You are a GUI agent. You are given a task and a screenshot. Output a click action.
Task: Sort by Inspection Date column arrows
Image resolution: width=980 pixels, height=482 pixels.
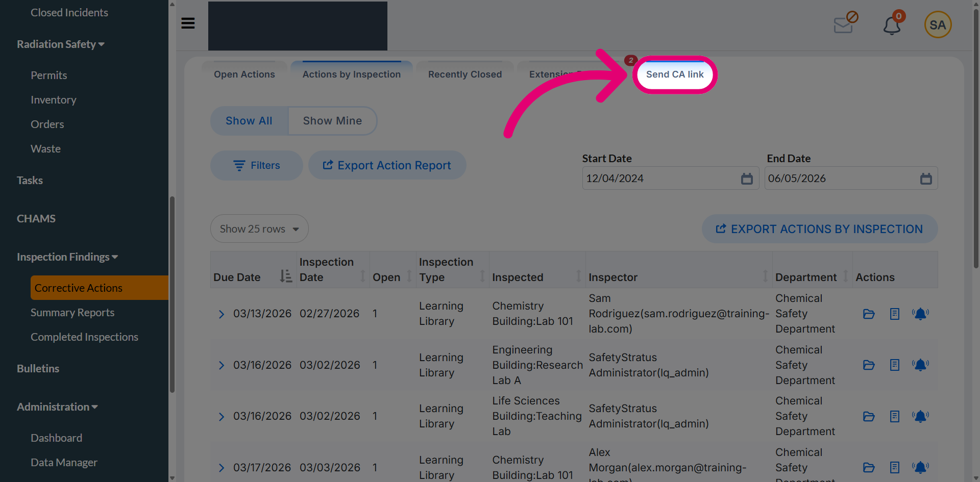click(363, 276)
